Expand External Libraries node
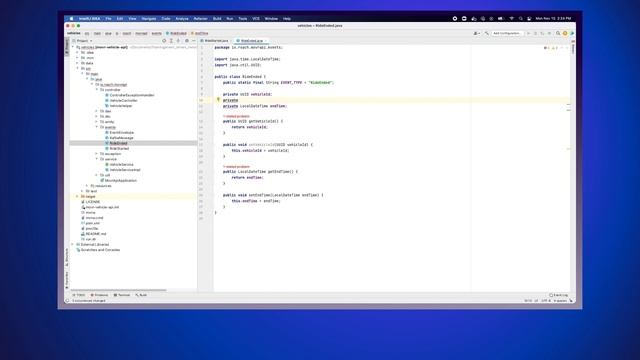 click(73, 244)
